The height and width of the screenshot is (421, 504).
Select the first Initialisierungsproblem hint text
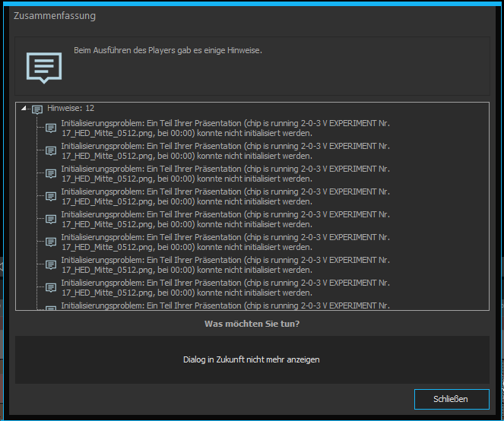pos(225,128)
